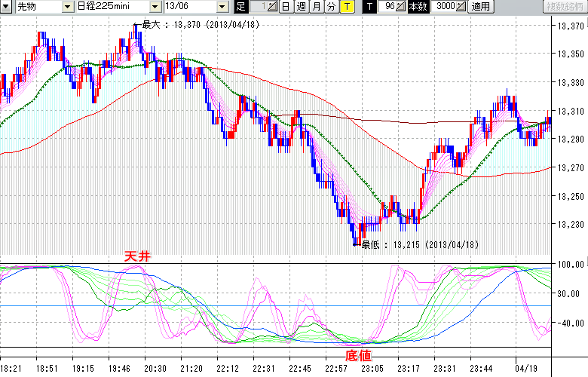The image size is (588, 377).
Task: Select the 分 minute timeframe button
Action: click(x=331, y=7)
